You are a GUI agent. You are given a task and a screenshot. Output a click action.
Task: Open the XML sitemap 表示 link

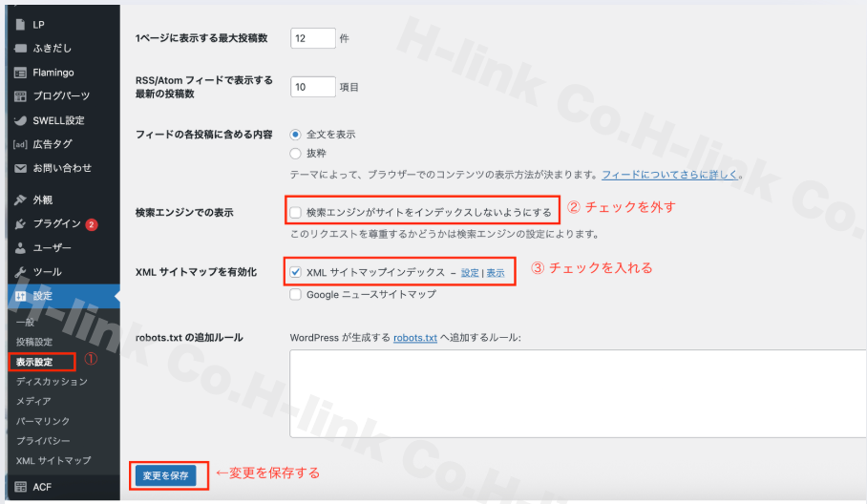pyautogui.click(x=496, y=272)
